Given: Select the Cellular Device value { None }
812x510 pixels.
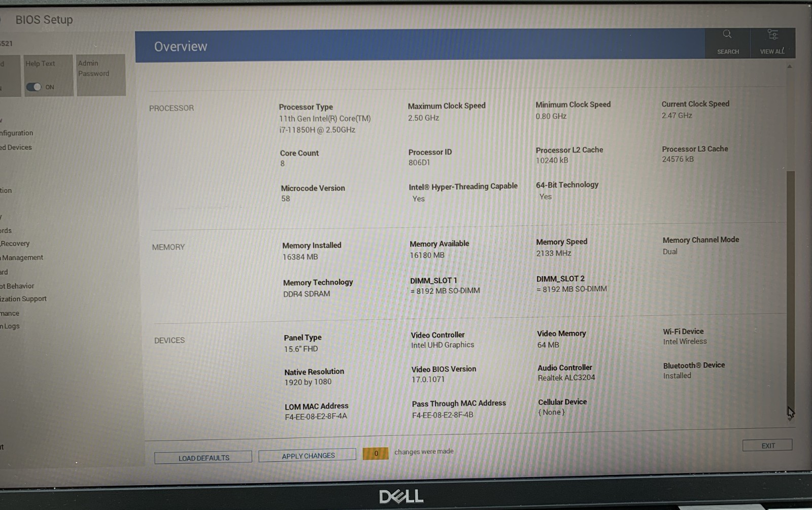Looking at the screenshot, I should coord(552,412).
